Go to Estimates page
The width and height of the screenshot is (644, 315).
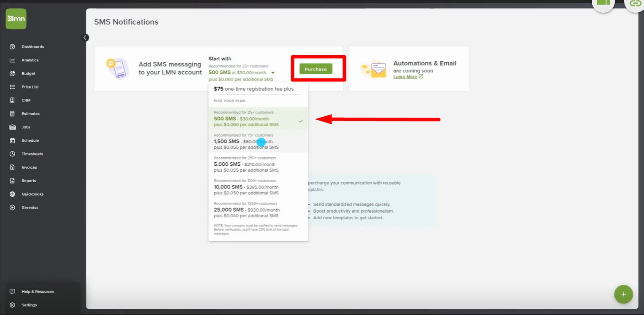(x=30, y=114)
